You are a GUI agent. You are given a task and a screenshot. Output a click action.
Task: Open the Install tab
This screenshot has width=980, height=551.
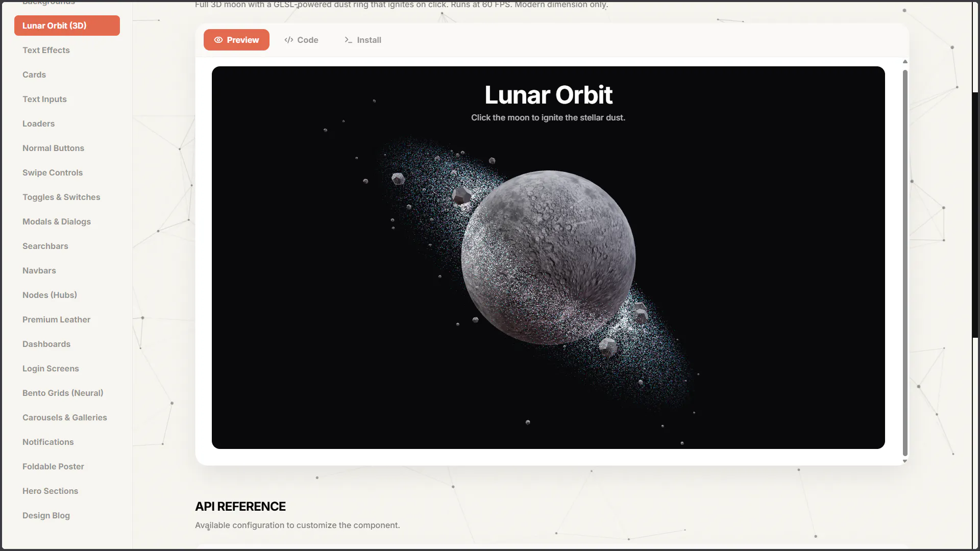(363, 40)
